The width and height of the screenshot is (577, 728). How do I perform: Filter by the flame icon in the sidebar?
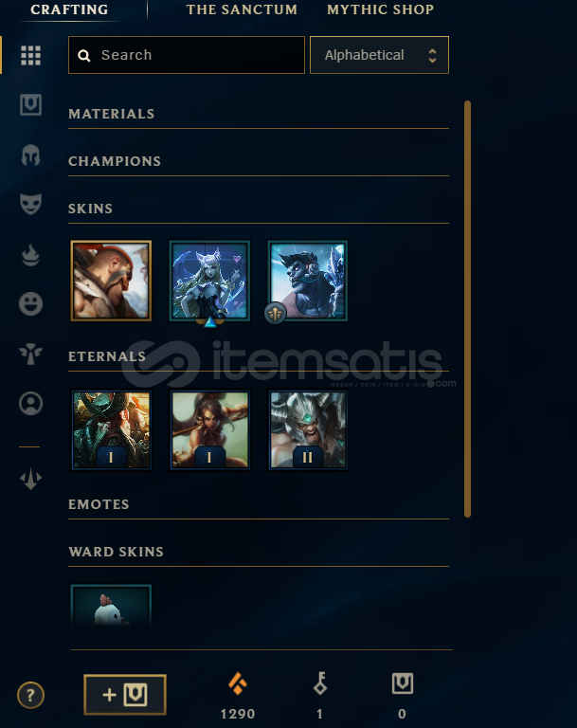coord(30,254)
